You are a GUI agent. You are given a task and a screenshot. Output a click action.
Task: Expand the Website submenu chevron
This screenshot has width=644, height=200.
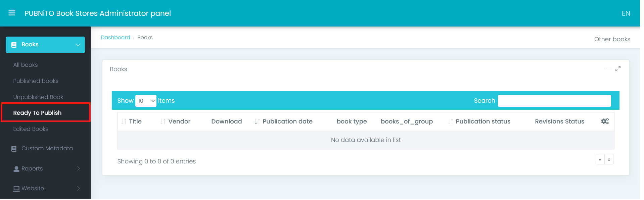pos(79,188)
